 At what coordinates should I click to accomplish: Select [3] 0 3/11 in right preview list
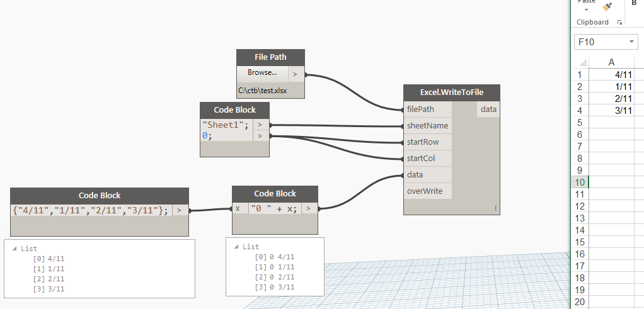274,287
